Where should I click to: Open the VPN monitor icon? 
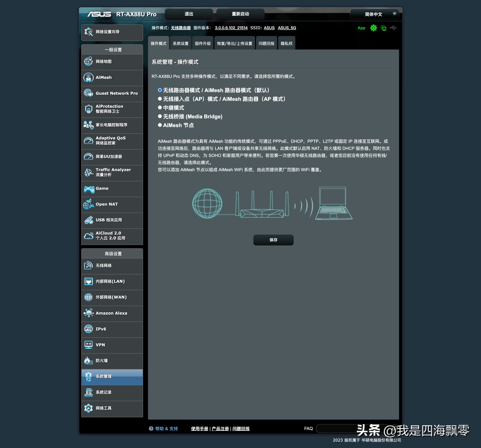(88, 345)
